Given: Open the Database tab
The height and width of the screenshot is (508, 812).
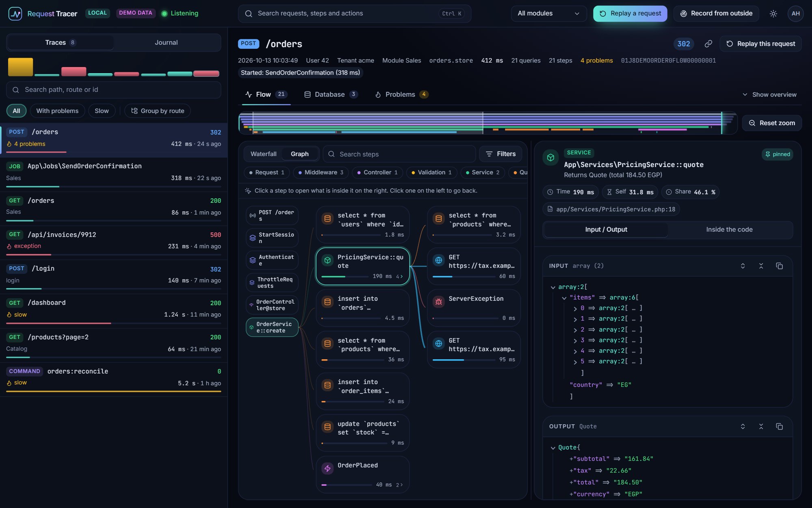Looking at the screenshot, I should [x=330, y=94].
